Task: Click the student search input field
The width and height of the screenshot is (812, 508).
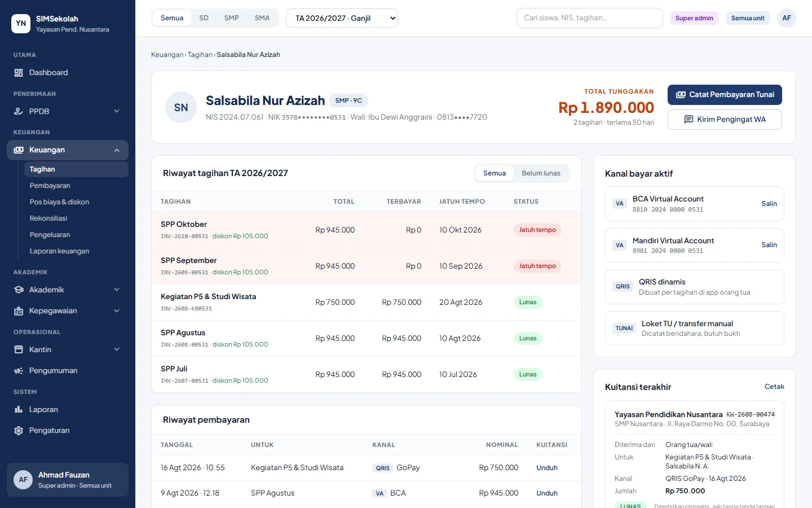Action: (590, 18)
